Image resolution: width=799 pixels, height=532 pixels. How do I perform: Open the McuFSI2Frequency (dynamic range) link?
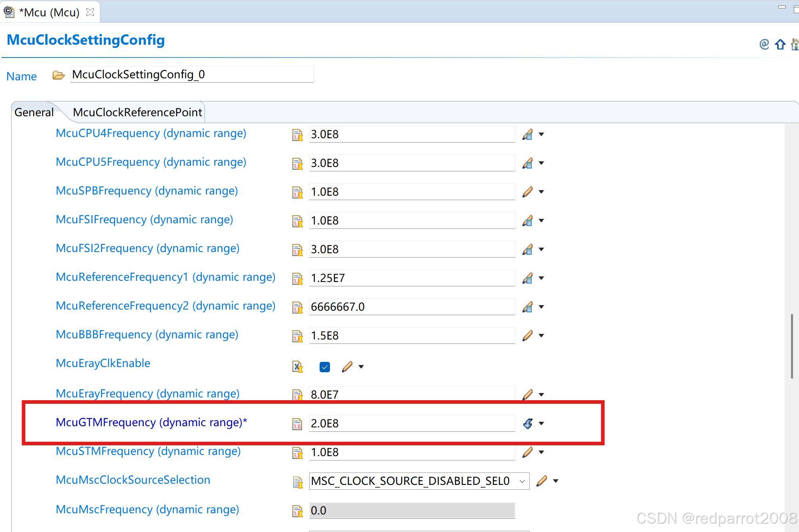tap(147, 248)
